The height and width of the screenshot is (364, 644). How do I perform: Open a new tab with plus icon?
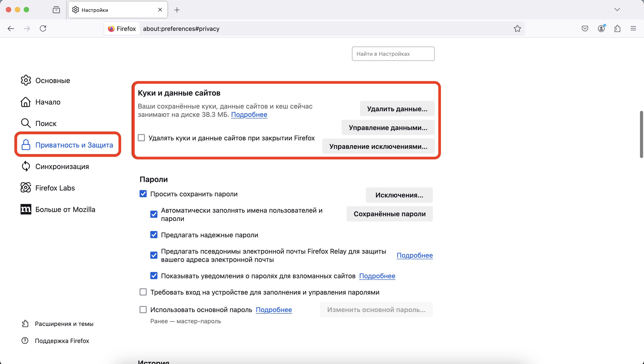click(177, 10)
